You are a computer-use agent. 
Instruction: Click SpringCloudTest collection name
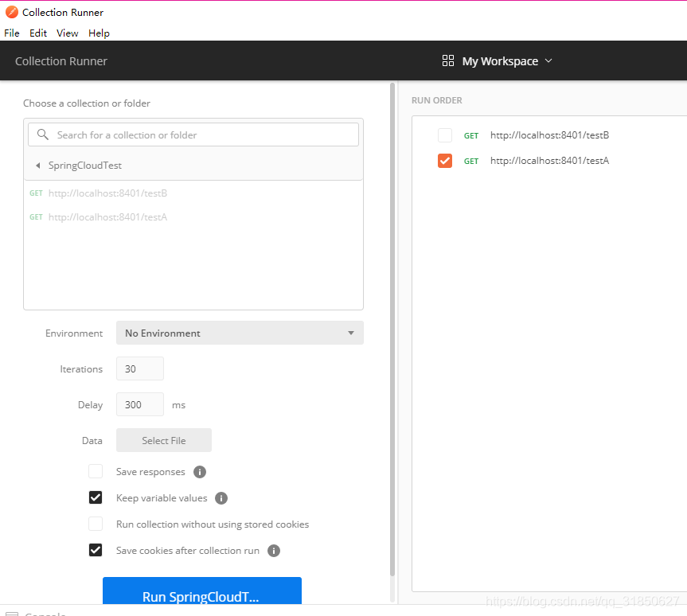pyautogui.click(x=85, y=166)
